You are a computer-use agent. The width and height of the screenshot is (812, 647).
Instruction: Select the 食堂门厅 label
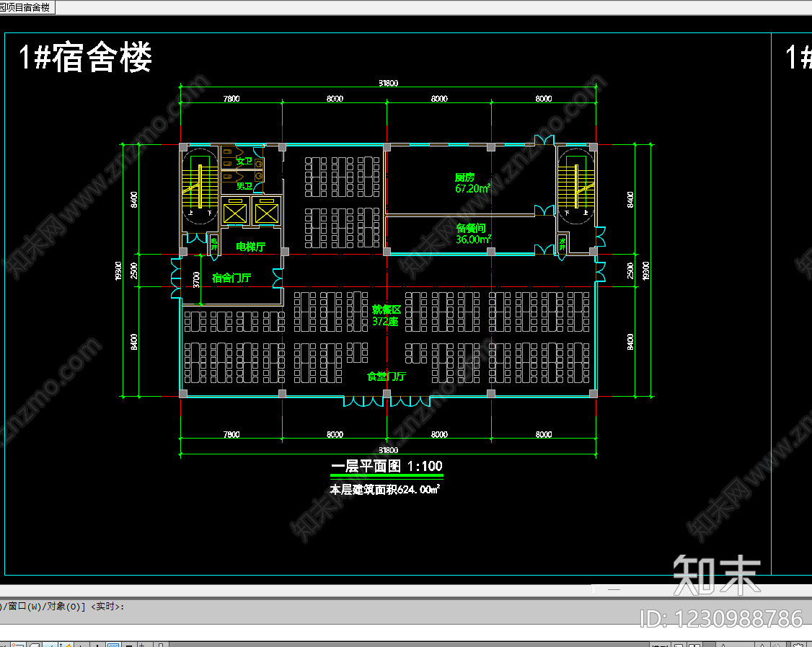[x=387, y=376]
